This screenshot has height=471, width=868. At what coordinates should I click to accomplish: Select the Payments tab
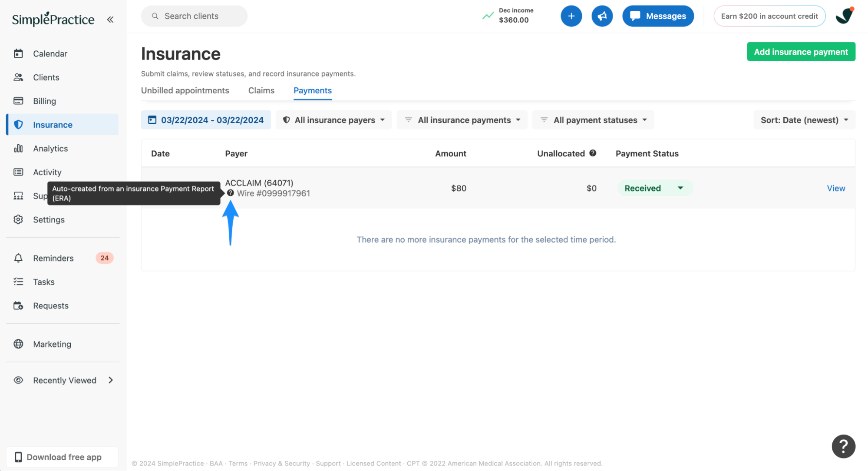click(313, 90)
